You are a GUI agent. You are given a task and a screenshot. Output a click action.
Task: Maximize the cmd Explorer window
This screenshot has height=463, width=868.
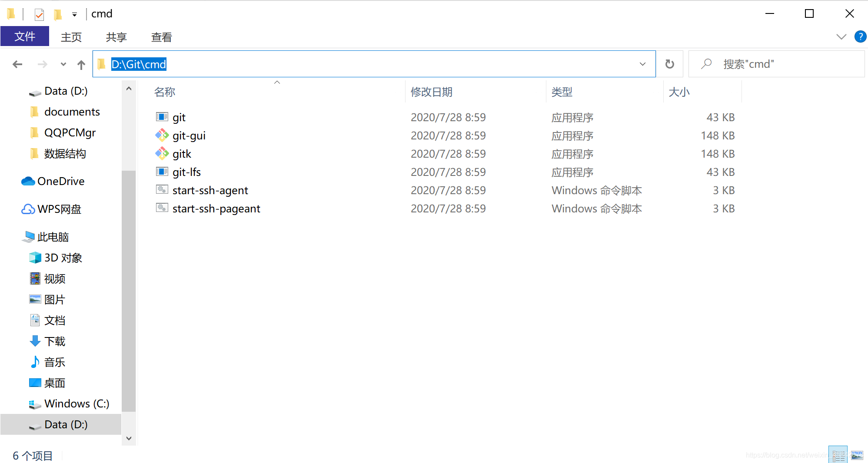pos(809,13)
